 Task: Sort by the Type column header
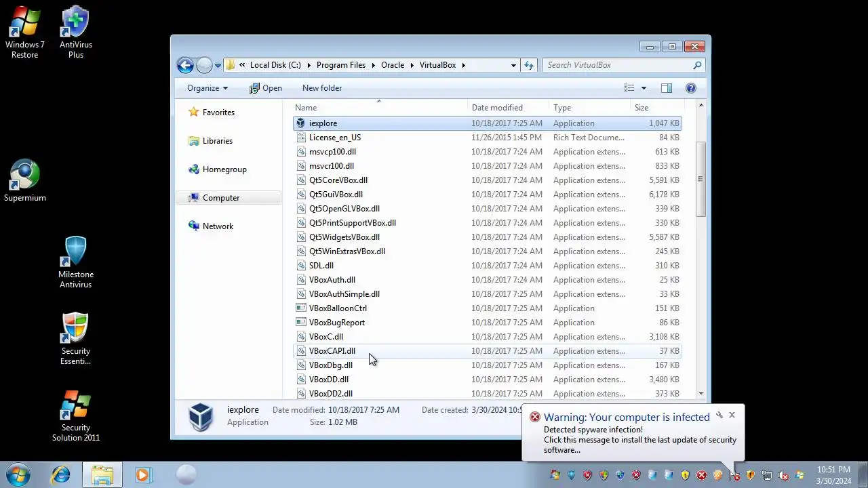(x=590, y=108)
